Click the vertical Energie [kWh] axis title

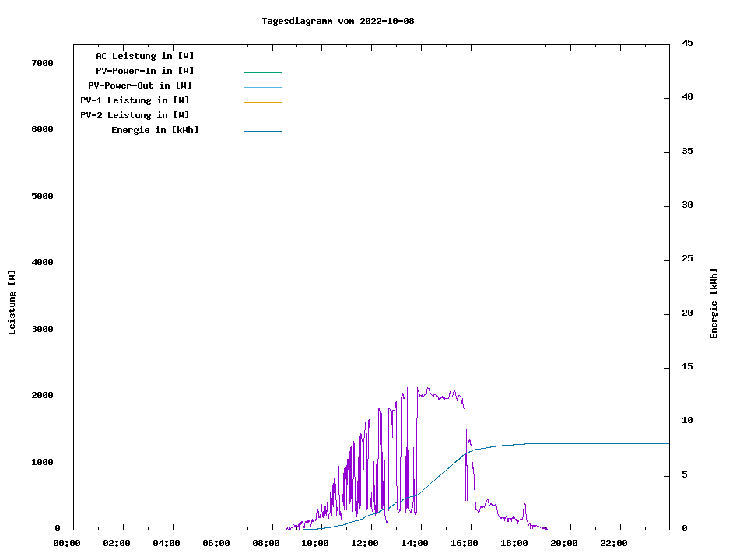[714, 303]
